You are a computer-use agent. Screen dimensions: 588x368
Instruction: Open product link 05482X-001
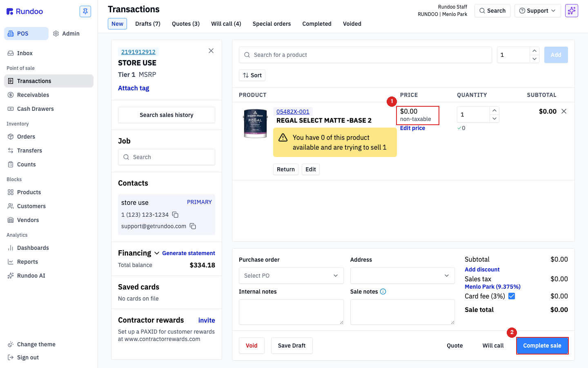[x=293, y=112]
